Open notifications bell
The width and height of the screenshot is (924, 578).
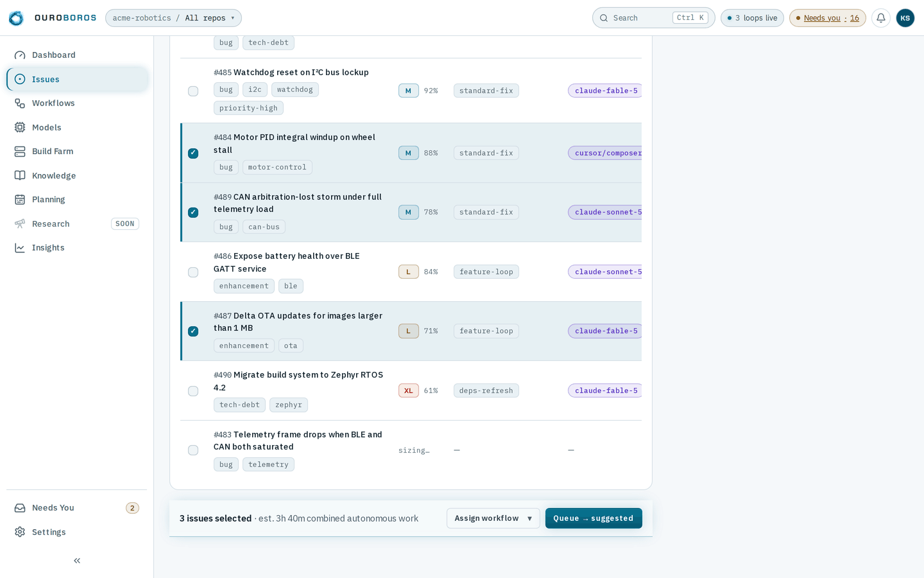(x=881, y=18)
